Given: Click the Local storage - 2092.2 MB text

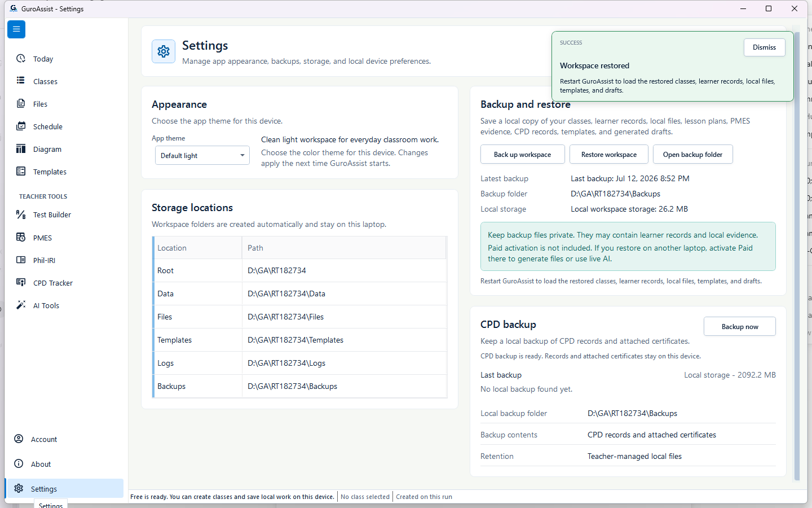Looking at the screenshot, I should pos(730,375).
